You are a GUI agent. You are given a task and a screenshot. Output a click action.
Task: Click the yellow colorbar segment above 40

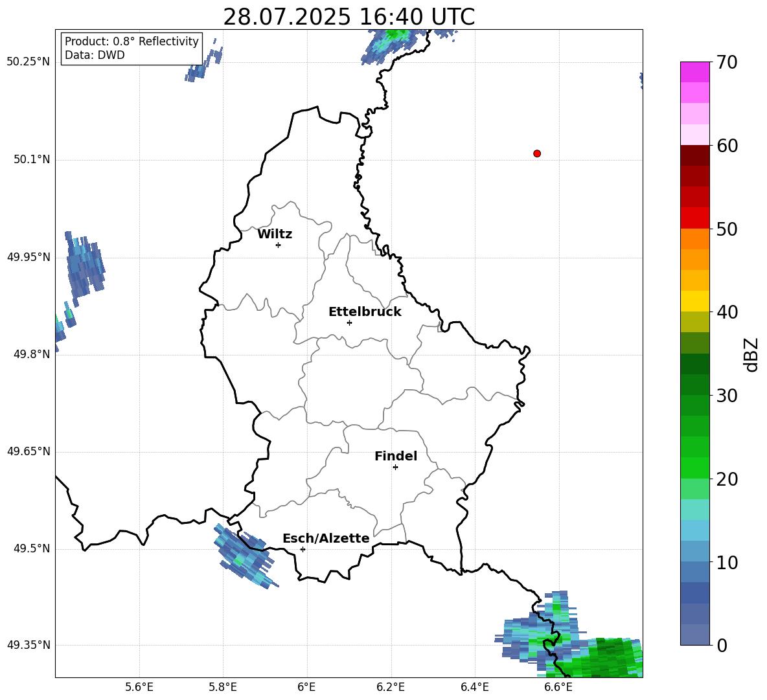click(x=694, y=301)
